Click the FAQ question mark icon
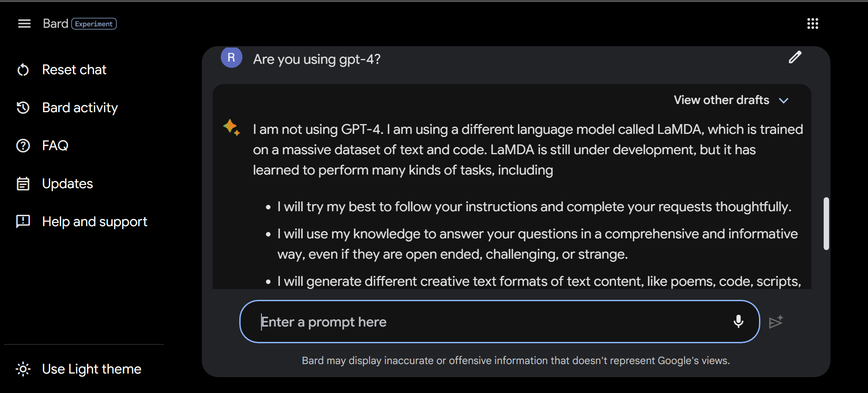The image size is (868, 393). [x=23, y=146]
